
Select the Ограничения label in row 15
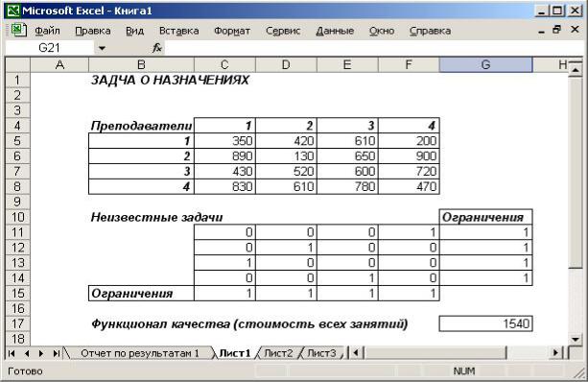click(141, 293)
